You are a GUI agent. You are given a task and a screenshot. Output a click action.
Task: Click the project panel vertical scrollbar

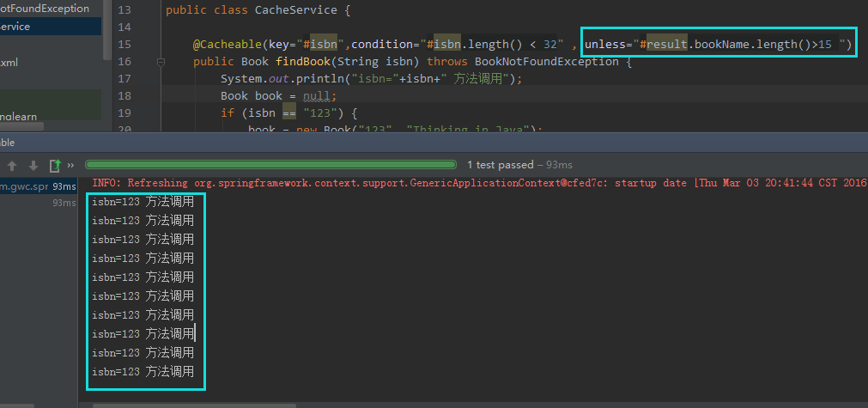pos(107,30)
